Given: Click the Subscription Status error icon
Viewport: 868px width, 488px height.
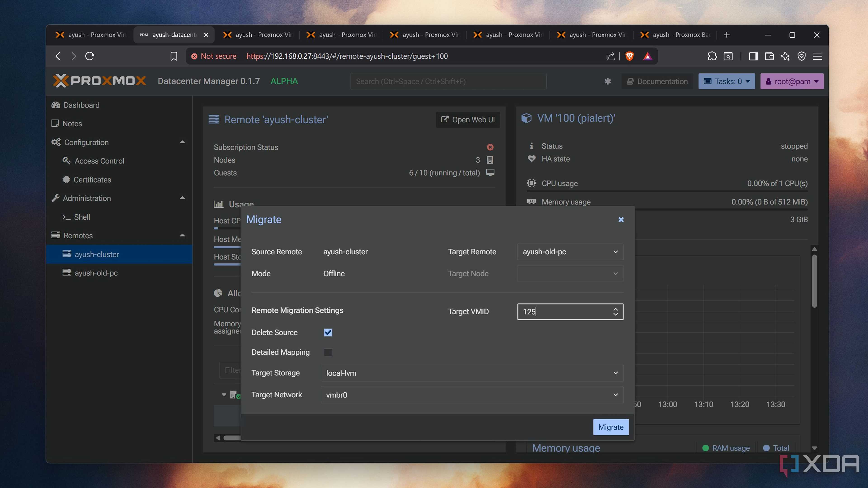Looking at the screenshot, I should pos(490,147).
